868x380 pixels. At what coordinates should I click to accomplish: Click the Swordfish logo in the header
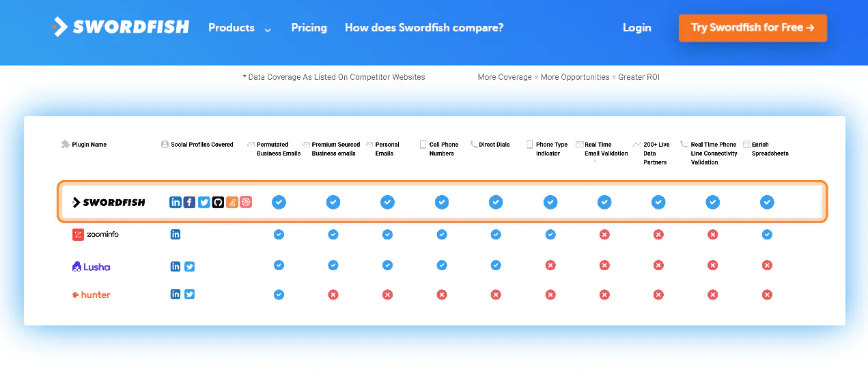pyautogui.click(x=121, y=27)
